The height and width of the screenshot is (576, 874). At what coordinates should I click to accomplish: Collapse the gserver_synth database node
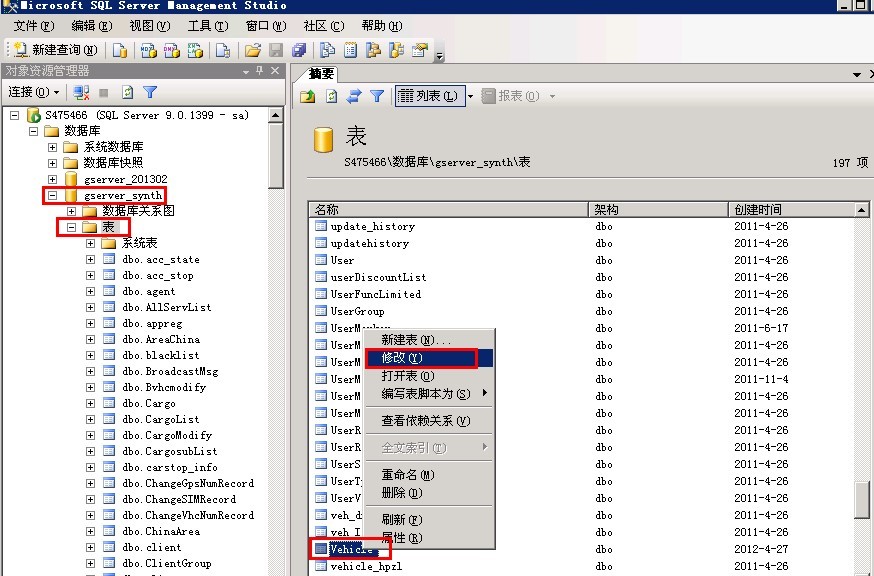(53, 195)
